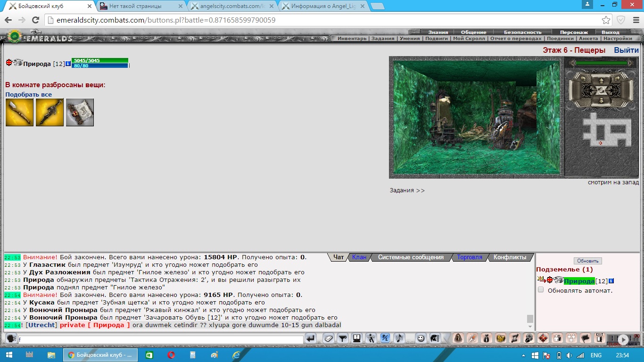The height and width of the screenshot is (362, 644).
Task: Click the single-person friends icon in bottom toolbar
Action: pyautogui.click(x=557, y=338)
